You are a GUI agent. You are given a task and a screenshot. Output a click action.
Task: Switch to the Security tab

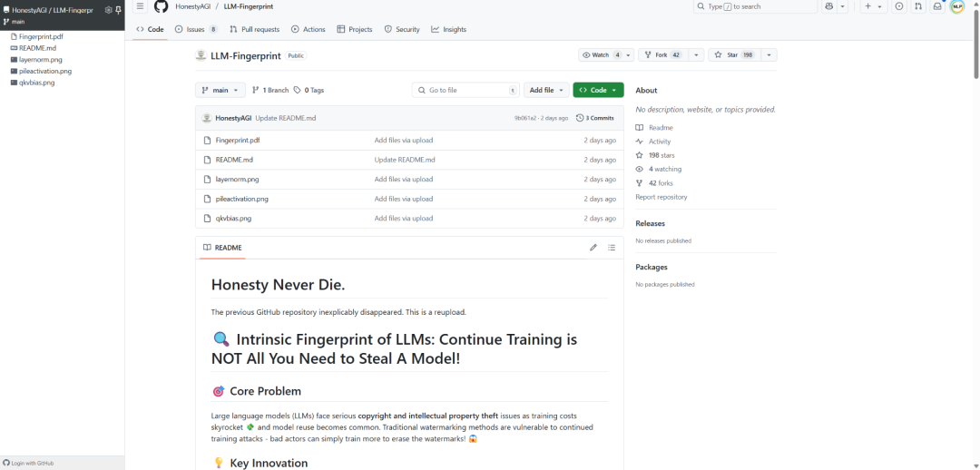[x=402, y=29]
